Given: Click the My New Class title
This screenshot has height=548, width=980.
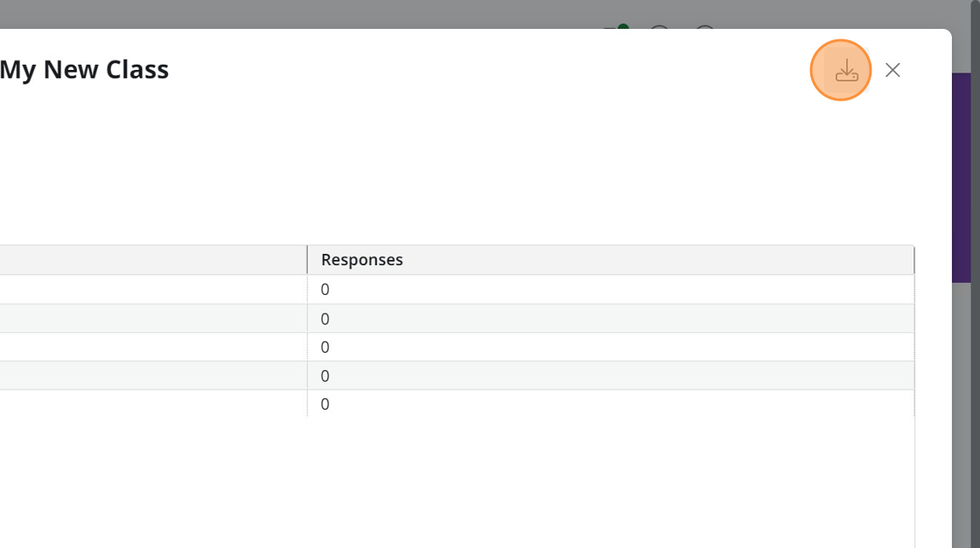Looking at the screenshot, I should 84,69.
